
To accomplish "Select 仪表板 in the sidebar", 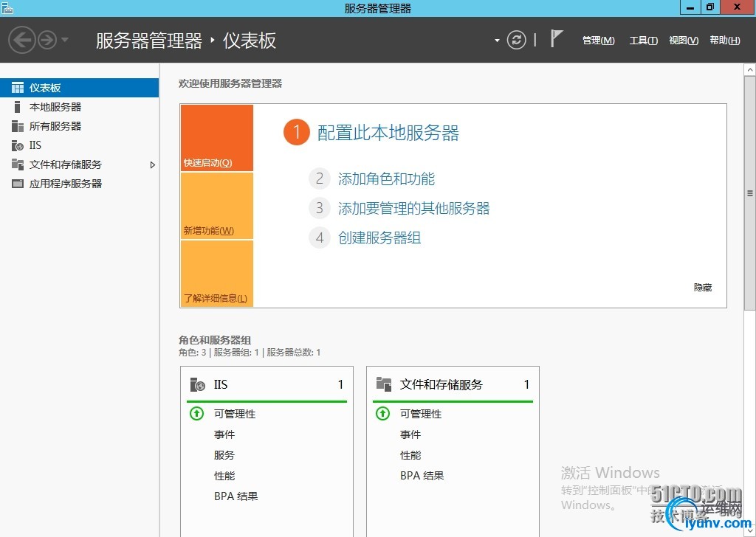I will pyautogui.click(x=79, y=88).
